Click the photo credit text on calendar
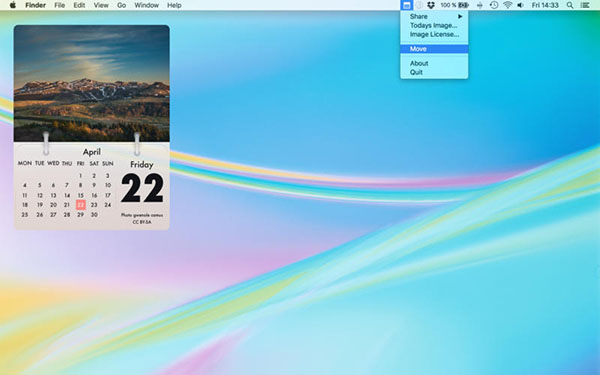 142,215
